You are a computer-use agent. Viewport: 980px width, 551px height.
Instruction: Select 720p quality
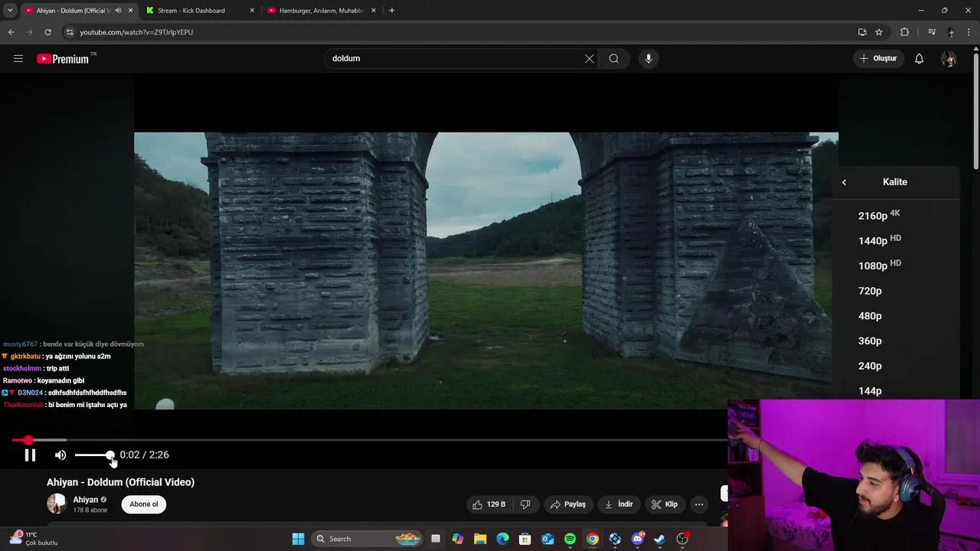pyautogui.click(x=896, y=291)
